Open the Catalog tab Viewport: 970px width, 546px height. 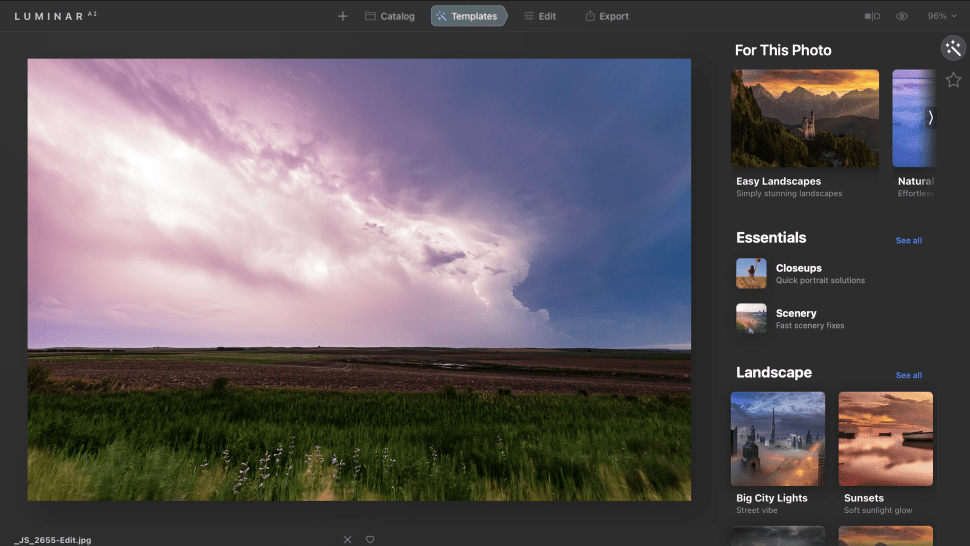click(389, 16)
